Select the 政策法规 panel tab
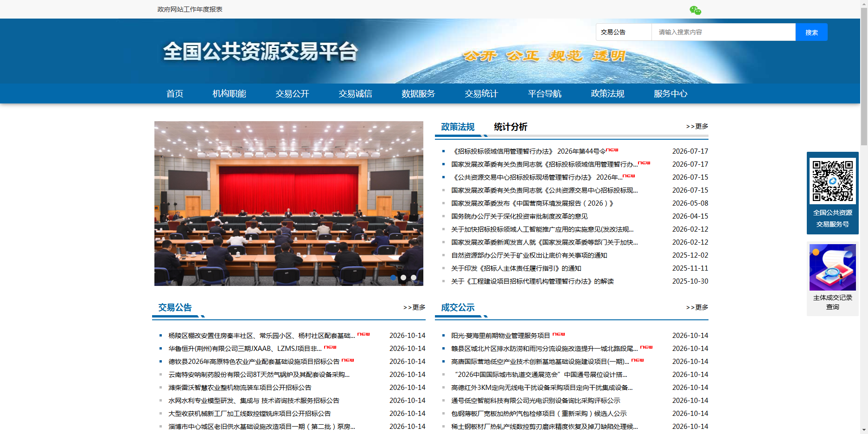Screen dimensions: 868x434 458,127
